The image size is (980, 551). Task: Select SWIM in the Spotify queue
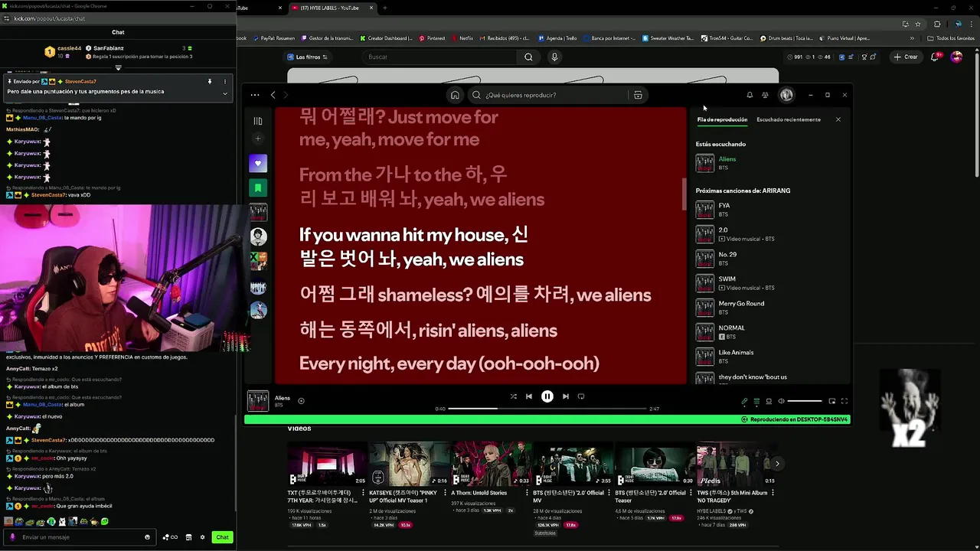click(769, 283)
